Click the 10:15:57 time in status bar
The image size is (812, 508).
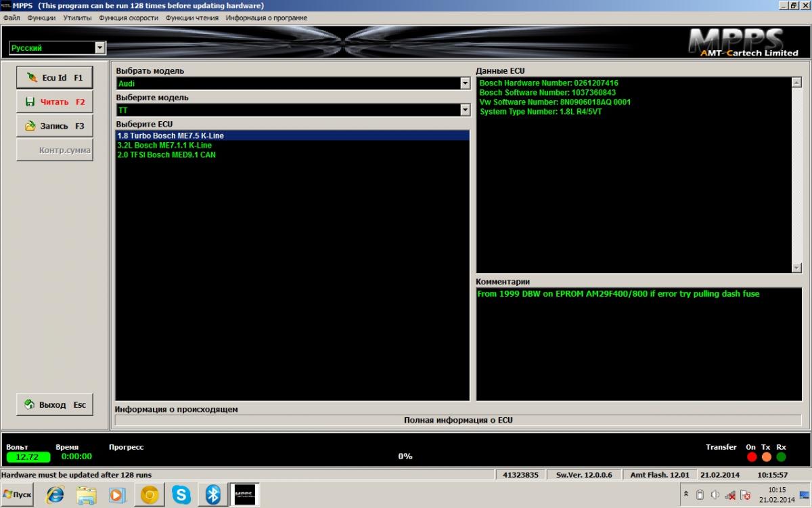coord(773,475)
